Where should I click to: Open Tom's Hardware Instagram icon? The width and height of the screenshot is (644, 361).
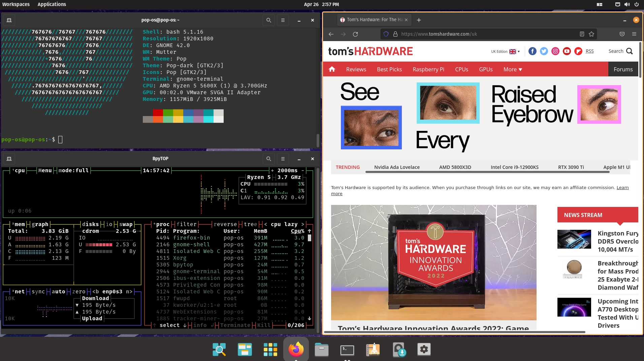pos(555,51)
